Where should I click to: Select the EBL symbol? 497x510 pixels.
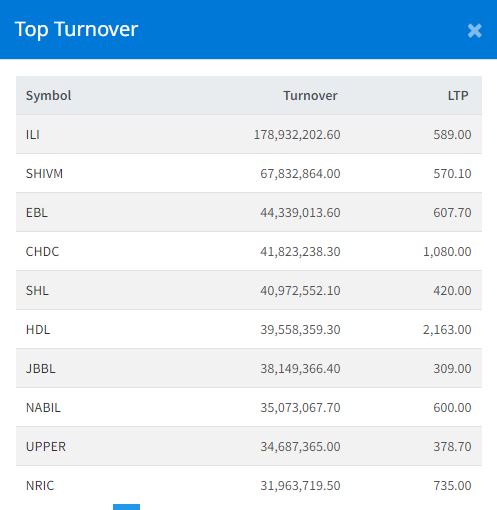pyautogui.click(x=37, y=213)
